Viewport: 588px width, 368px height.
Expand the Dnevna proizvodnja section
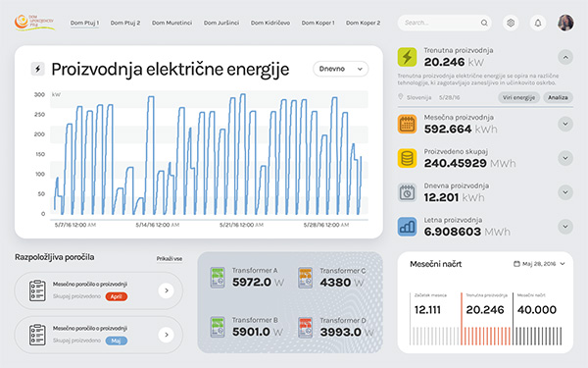click(565, 192)
